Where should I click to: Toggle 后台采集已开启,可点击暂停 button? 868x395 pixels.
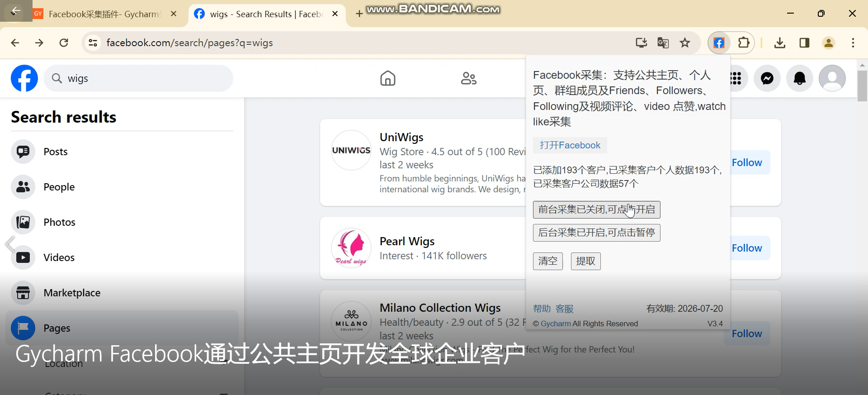click(596, 233)
